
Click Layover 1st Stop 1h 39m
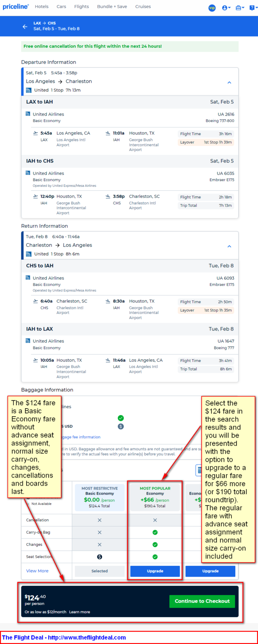[x=206, y=142]
